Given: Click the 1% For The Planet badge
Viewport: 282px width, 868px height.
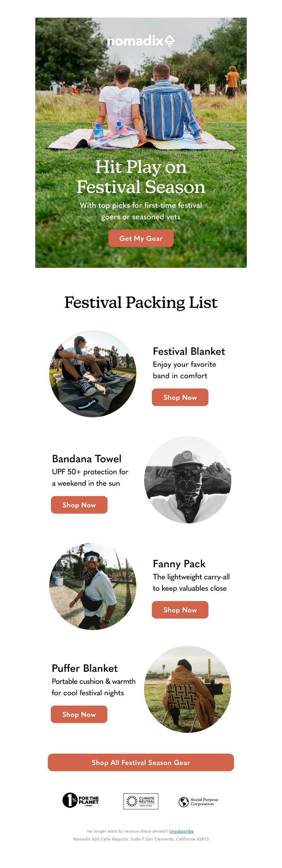Looking at the screenshot, I should point(81,800).
